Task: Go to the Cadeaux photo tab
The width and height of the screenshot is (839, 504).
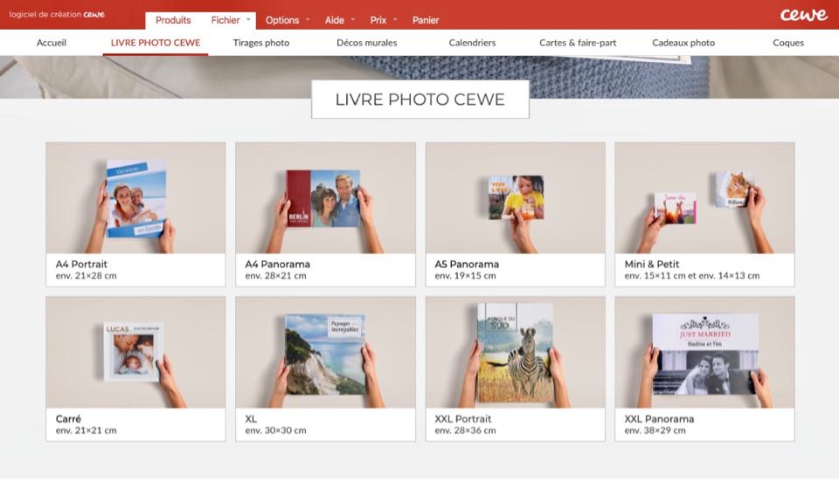Action: (x=683, y=43)
